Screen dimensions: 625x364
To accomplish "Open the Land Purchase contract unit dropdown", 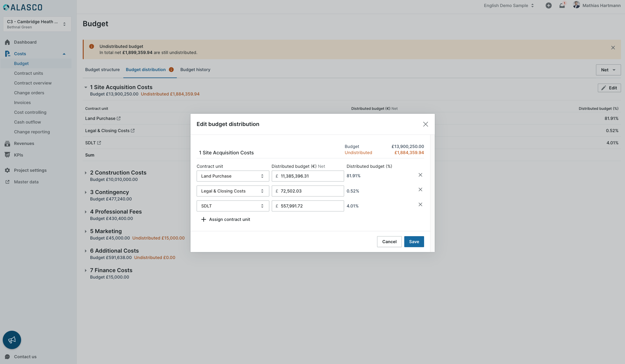I will pyautogui.click(x=233, y=176).
